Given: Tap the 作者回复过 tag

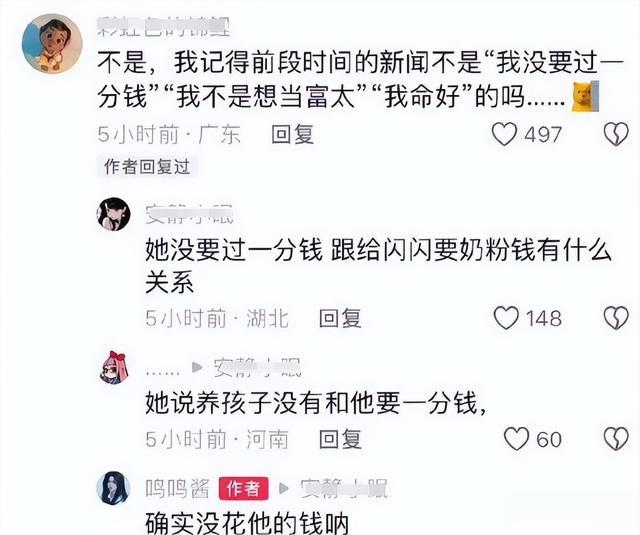Looking at the screenshot, I should 147,167.
